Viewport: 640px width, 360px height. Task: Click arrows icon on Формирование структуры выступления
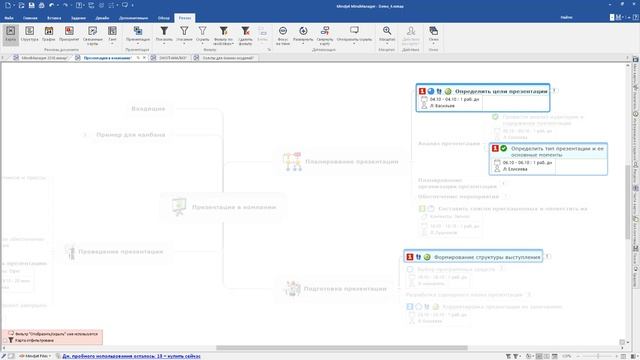[418, 257]
